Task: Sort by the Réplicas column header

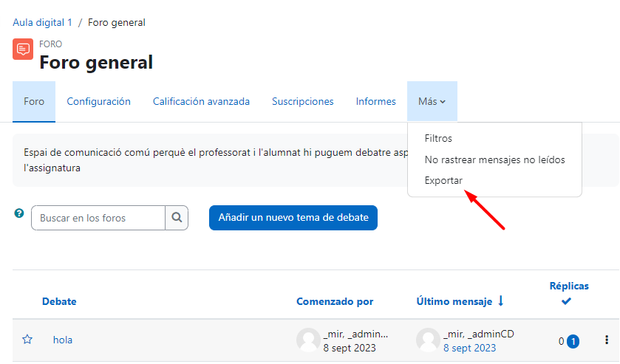Action: (569, 286)
